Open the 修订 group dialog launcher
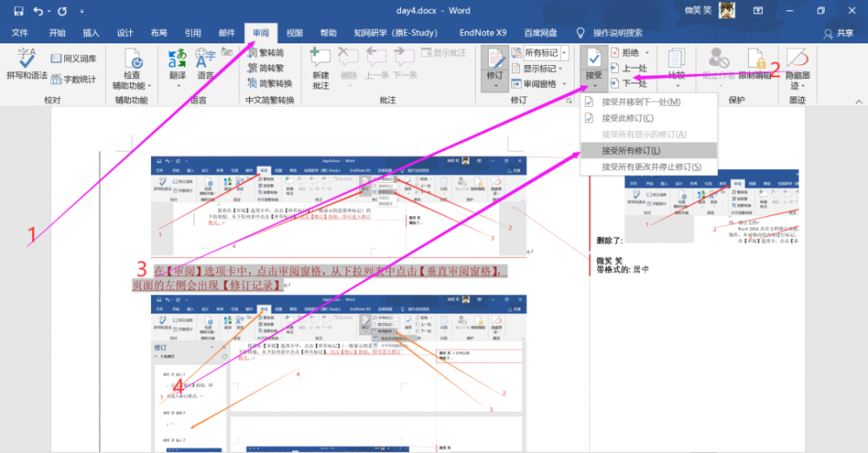Image resolution: width=868 pixels, height=453 pixels. [569, 101]
